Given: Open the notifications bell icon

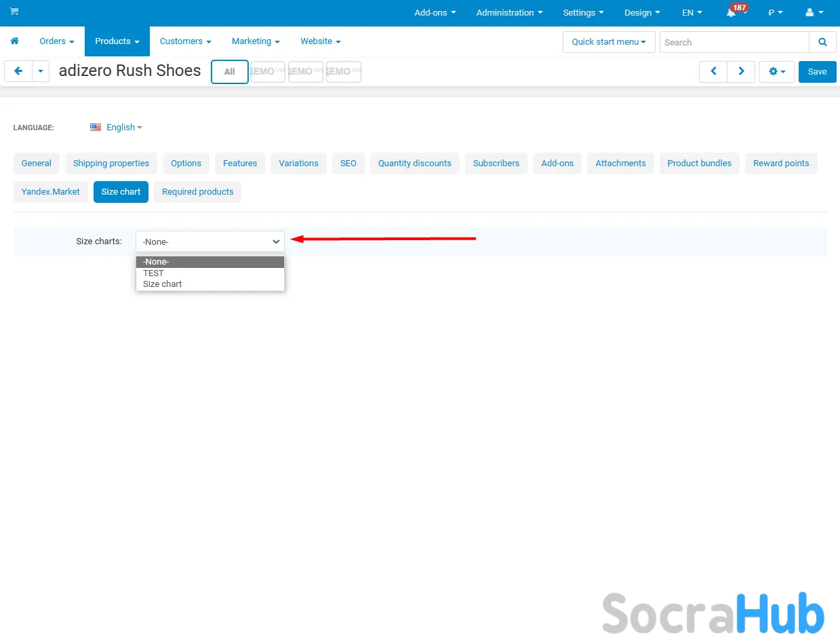Looking at the screenshot, I should tap(732, 13).
